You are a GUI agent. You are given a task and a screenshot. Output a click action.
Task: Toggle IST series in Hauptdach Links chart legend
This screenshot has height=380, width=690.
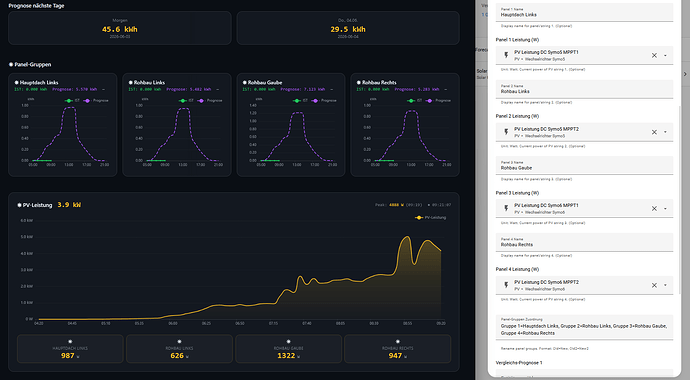tap(72, 101)
